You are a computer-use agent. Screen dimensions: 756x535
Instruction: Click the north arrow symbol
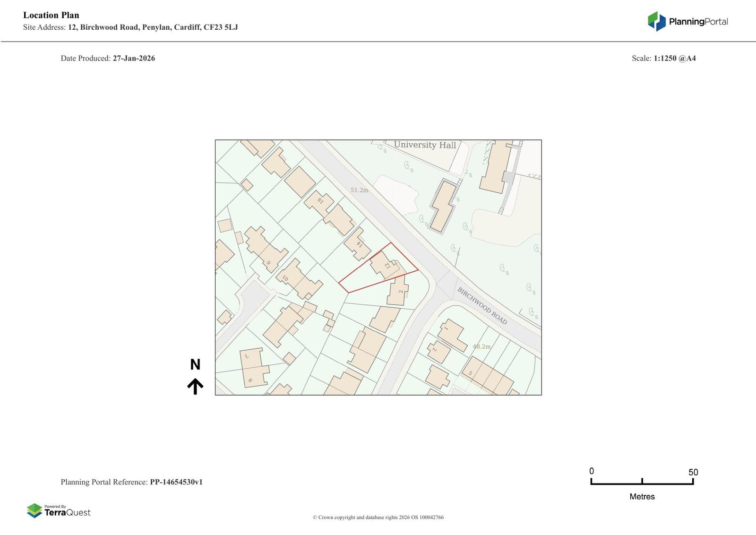(195, 386)
